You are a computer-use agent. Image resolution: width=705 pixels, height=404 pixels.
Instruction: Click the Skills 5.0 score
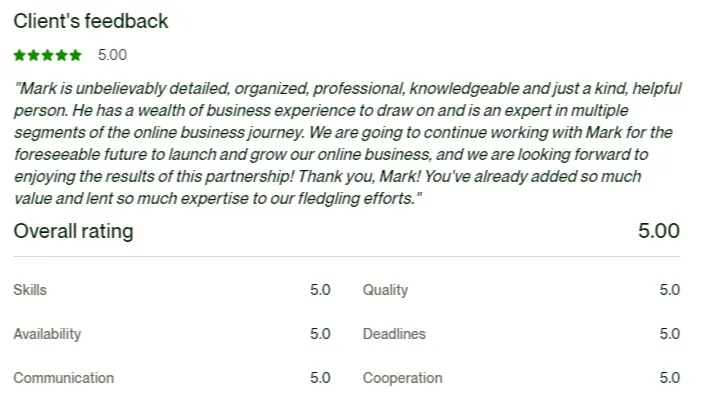[320, 290]
